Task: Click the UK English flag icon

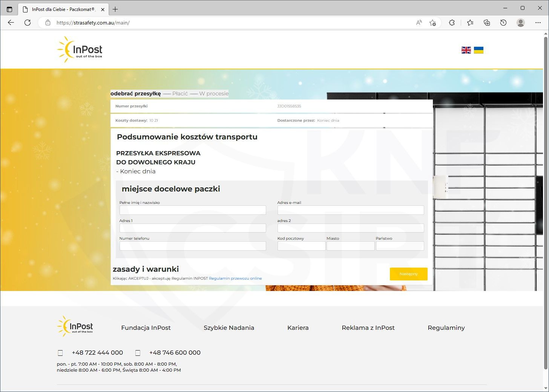Action: point(466,50)
